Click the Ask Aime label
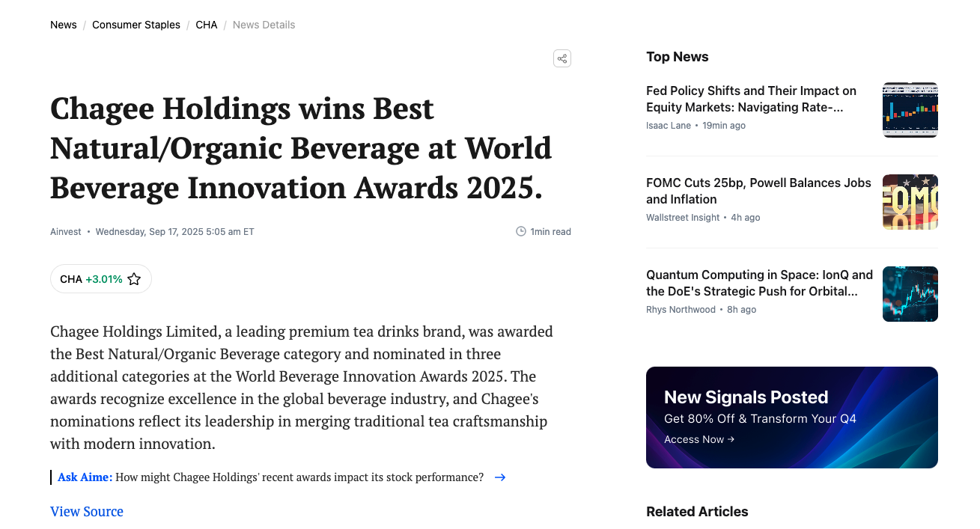 pyautogui.click(x=85, y=477)
